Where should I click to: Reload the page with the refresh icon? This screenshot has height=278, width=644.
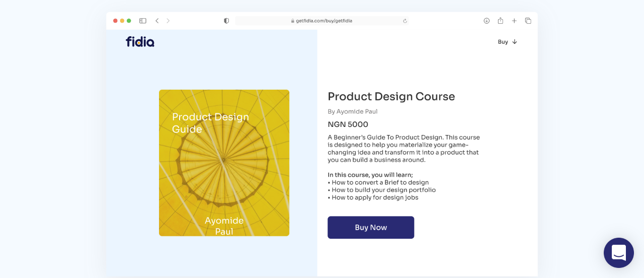coord(405,21)
